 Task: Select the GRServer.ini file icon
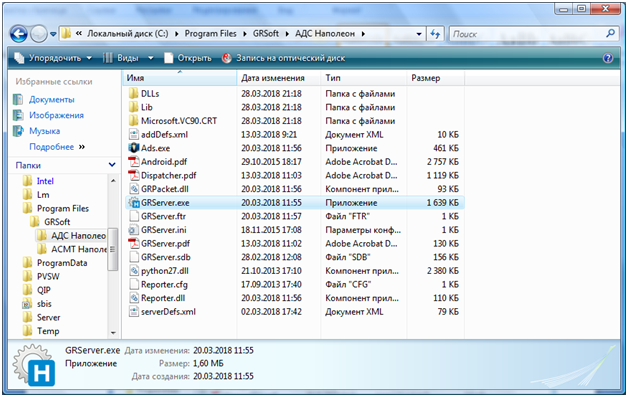point(133,230)
